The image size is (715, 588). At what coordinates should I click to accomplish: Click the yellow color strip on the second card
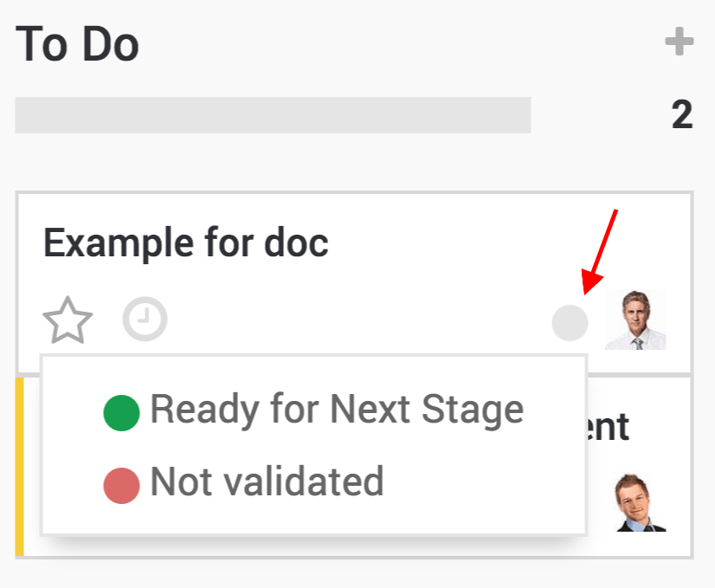pos(18,459)
